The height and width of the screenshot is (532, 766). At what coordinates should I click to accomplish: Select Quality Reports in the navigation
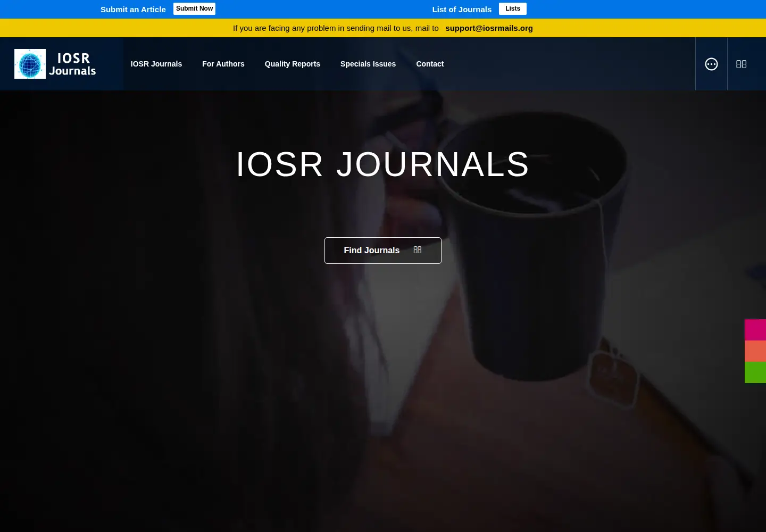coord(293,64)
